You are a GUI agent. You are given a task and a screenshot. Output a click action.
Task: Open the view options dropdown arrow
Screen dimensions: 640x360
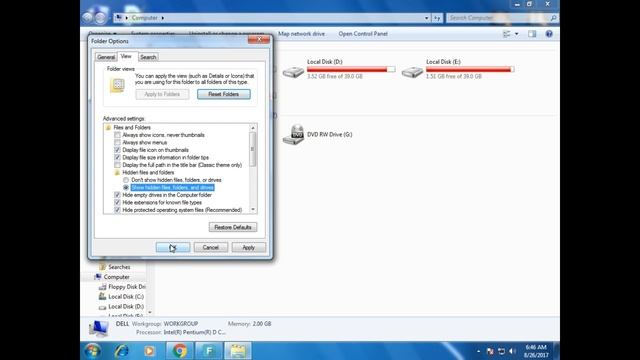[516, 34]
